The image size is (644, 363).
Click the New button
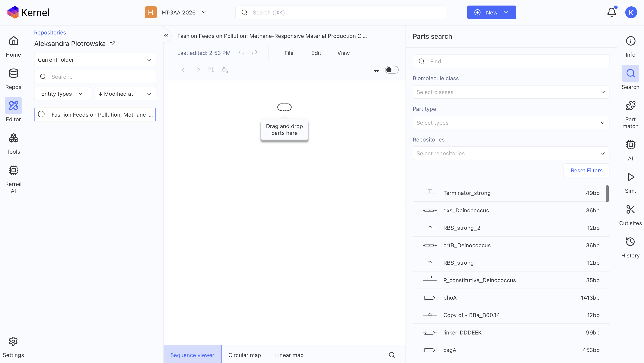tap(492, 13)
